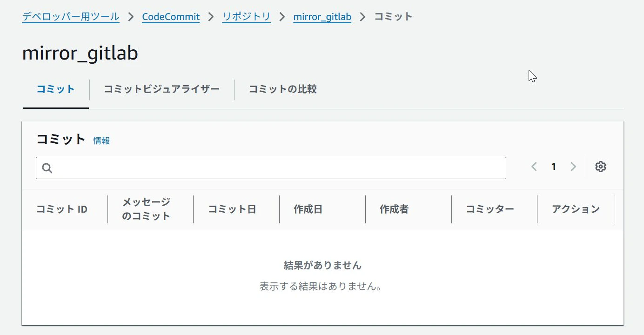Click the 作成者 column header
Screen dimensions: 644x335
[x=394, y=209]
